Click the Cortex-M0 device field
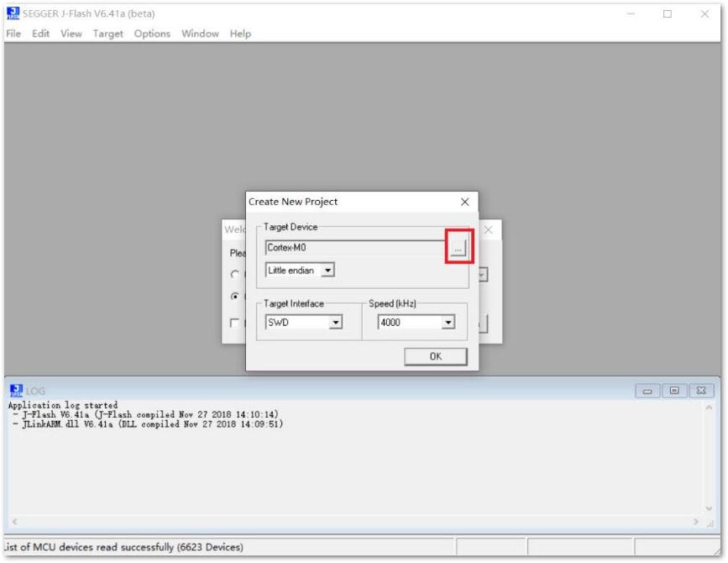728x563 pixels. click(356, 248)
